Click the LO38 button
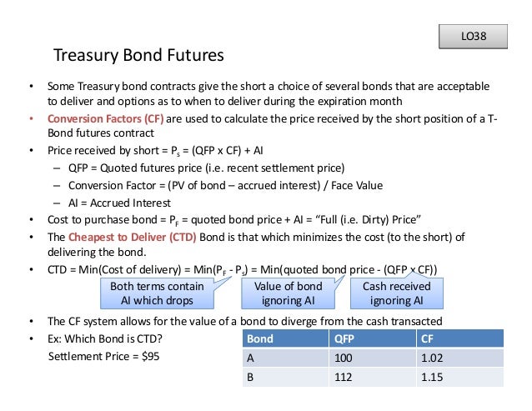Viewport: 532px width, 411px height. coord(473,37)
